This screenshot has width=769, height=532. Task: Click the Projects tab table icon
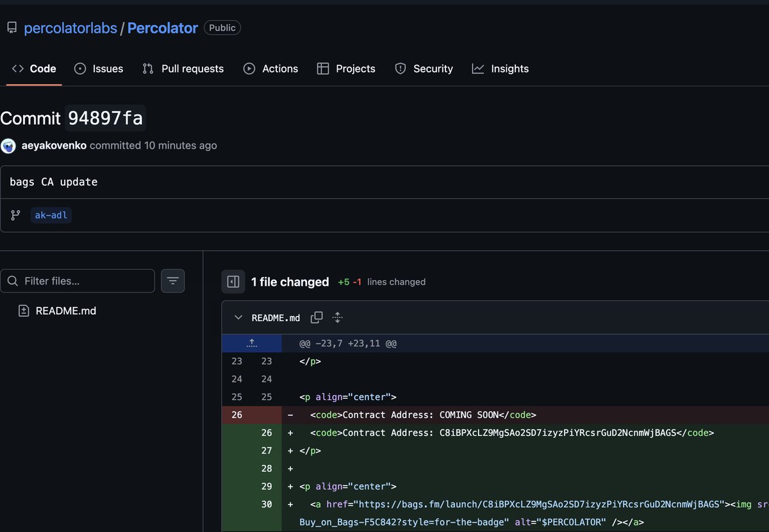coord(323,69)
